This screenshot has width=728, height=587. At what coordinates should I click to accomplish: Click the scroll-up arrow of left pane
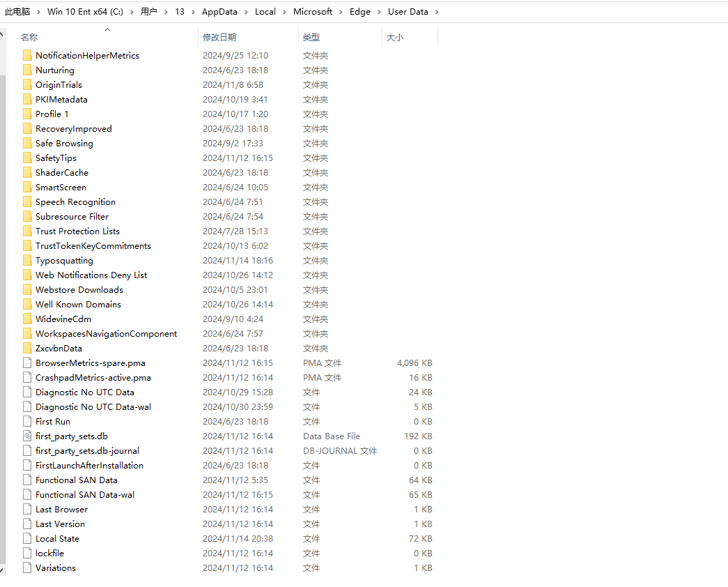point(2,34)
